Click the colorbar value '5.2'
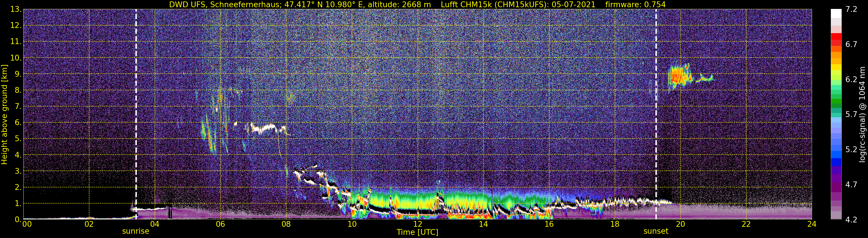The height and width of the screenshot is (238, 868). click(x=851, y=150)
